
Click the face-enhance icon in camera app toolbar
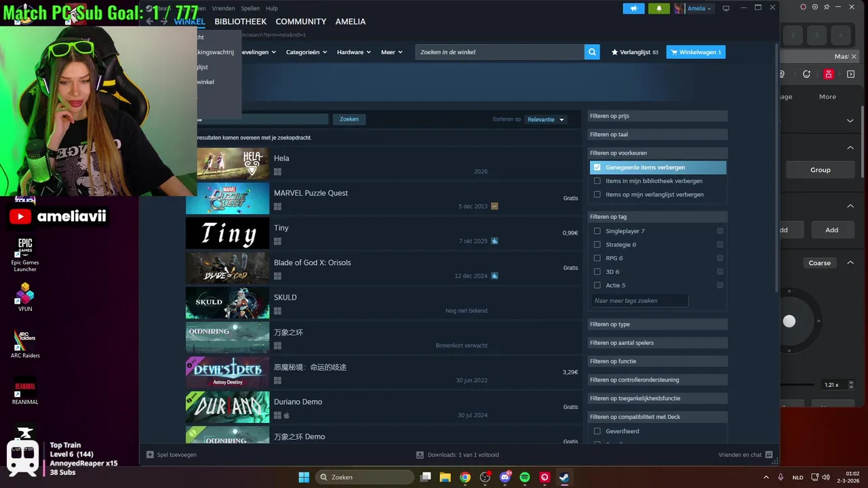[x=806, y=74]
